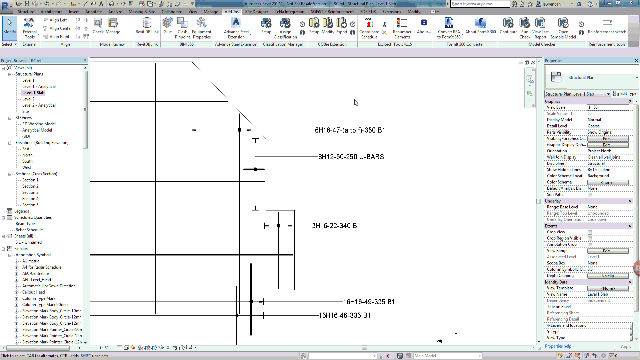
Task: Collapse the Graphics properties section
Action: 630,101
